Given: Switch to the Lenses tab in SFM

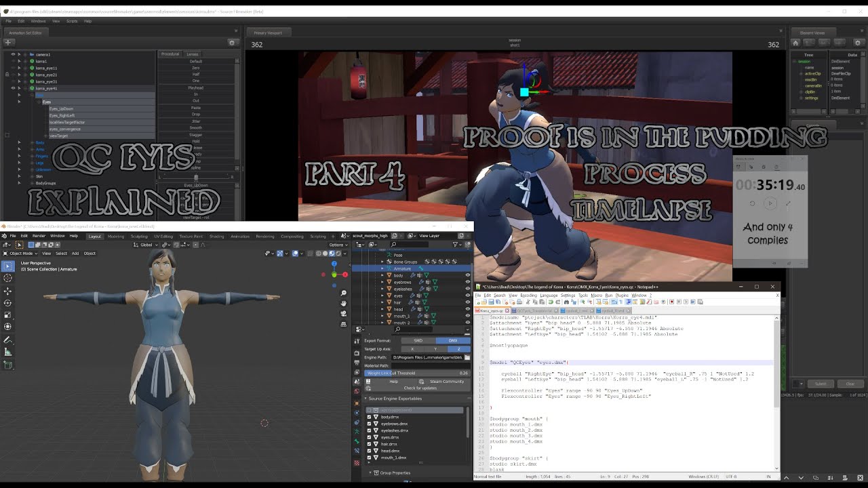Looking at the screenshot, I should tap(192, 54).
